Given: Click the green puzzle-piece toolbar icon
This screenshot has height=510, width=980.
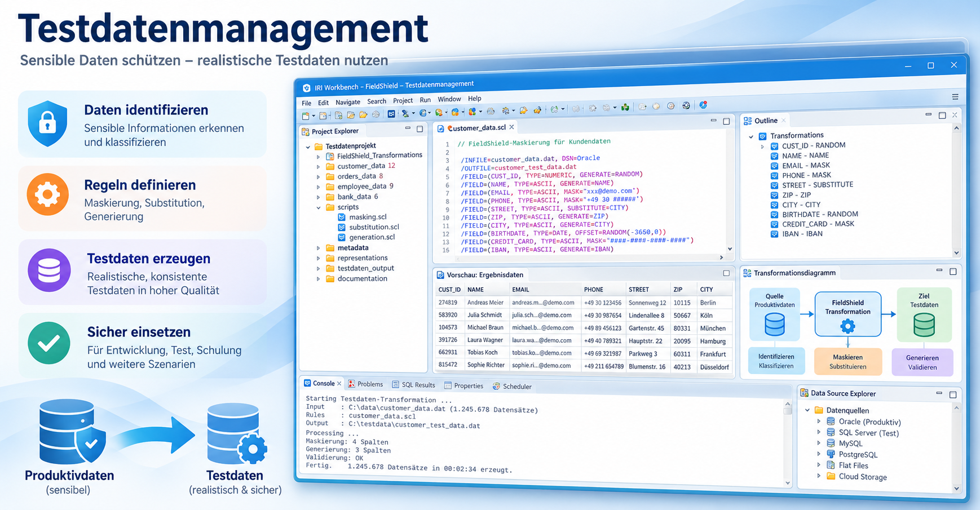Looking at the screenshot, I should tap(625, 107).
